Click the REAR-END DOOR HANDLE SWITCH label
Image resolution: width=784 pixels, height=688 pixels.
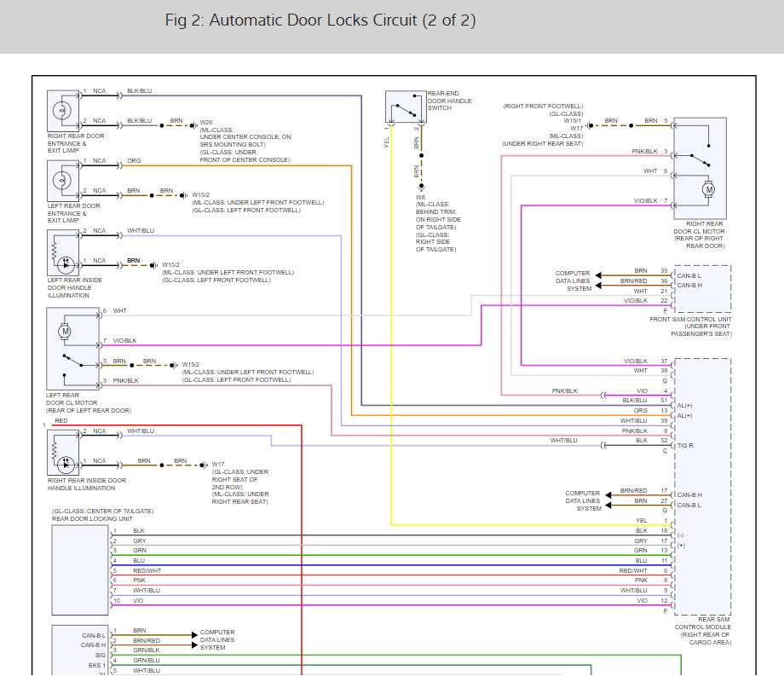449,101
